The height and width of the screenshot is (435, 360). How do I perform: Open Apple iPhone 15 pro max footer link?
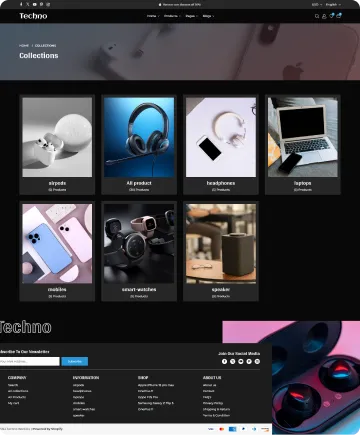pos(156,385)
